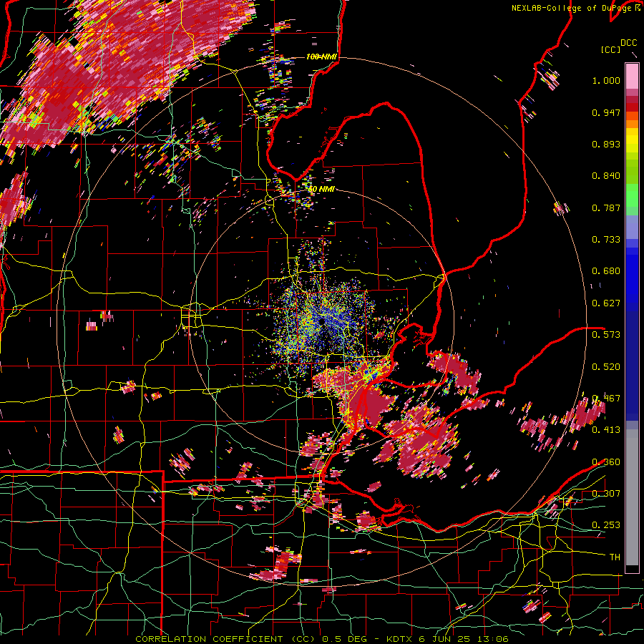Click the [CC] units label
This screenshot has height=644, width=644.
pos(611,49)
